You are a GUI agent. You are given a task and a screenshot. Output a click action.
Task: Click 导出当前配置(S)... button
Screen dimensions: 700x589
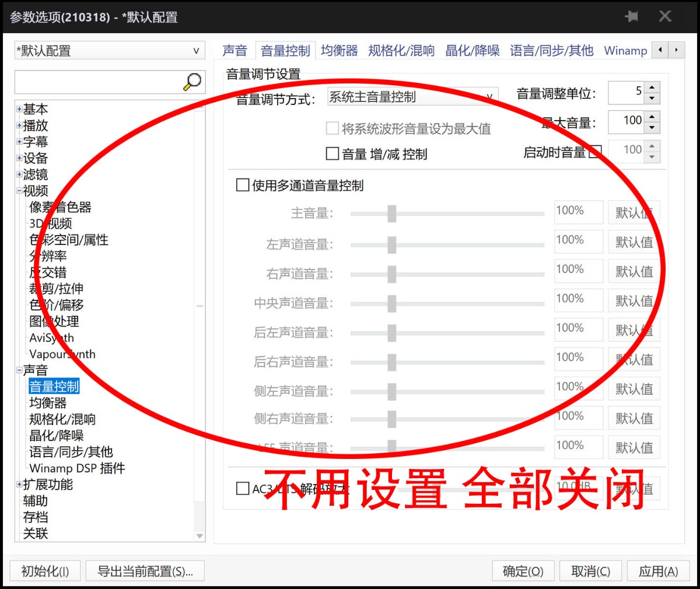[145, 571]
